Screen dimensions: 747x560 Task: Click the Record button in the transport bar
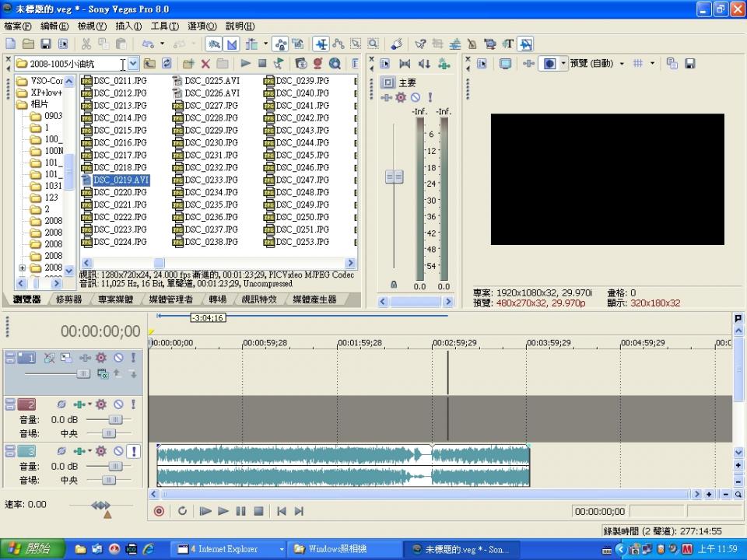[159, 511]
